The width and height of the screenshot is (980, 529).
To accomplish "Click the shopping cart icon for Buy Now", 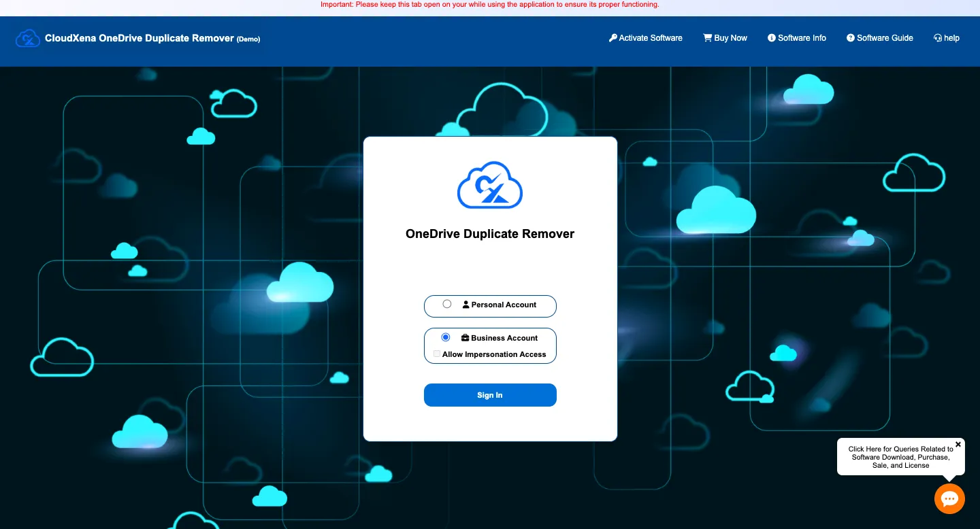I will (707, 38).
